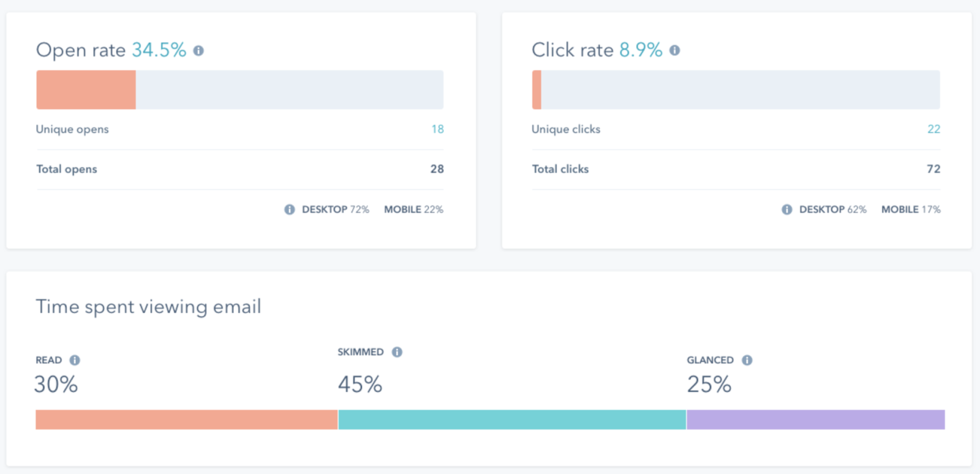Click info icon before DESKTOP 72%
The image size is (980, 474).
tap(290, 209)
